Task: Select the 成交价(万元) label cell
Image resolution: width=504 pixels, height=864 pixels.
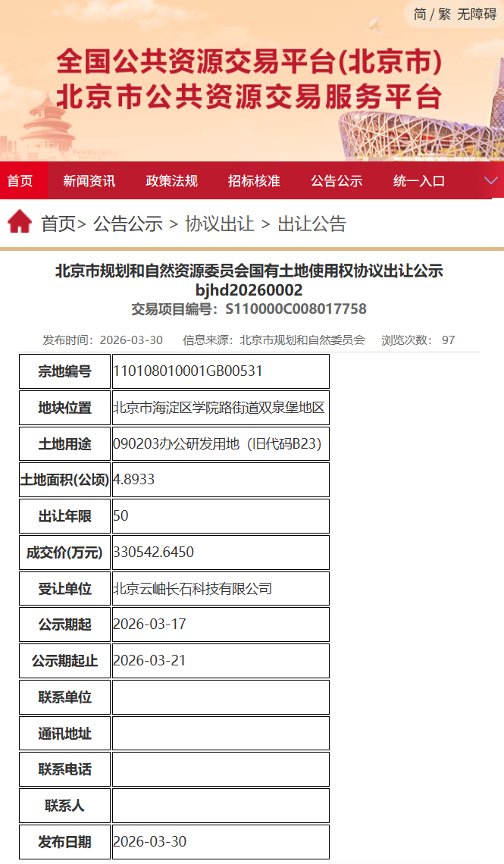Action: [x=65, y=553]
